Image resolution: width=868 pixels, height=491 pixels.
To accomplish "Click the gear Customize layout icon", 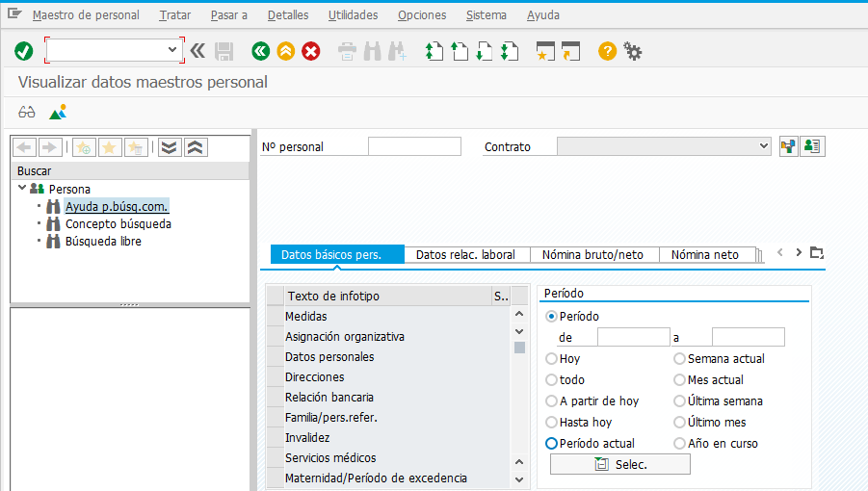I will coord(633,51).
